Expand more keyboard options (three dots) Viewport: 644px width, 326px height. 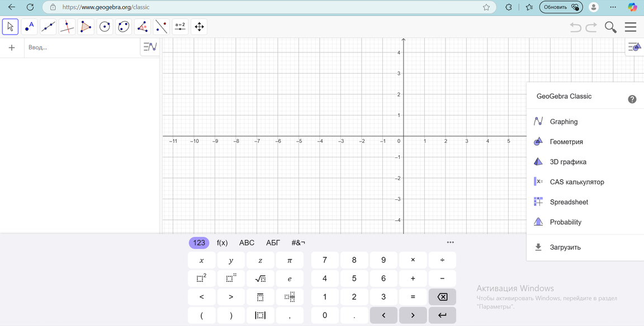coord(450,242)
